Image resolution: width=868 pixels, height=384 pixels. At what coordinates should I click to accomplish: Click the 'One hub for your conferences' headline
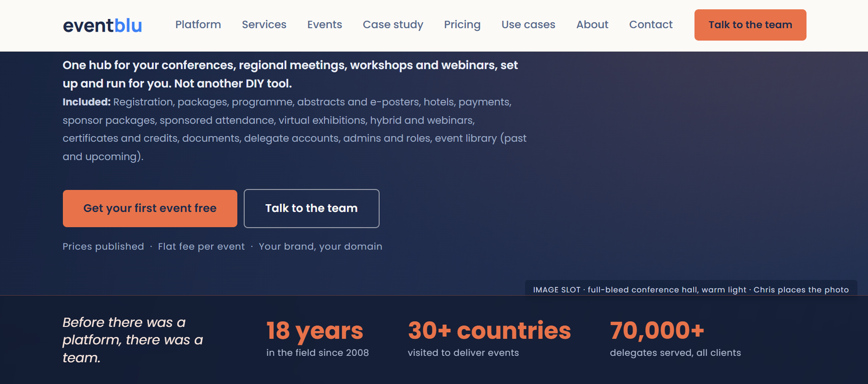point(290,74)
